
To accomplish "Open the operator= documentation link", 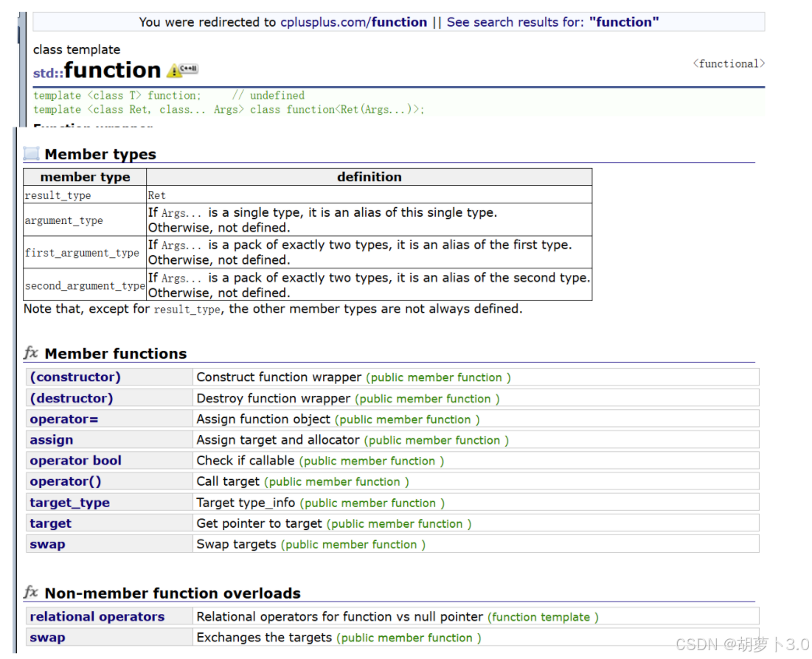I will pyautogui.click(x=64, y=419).
